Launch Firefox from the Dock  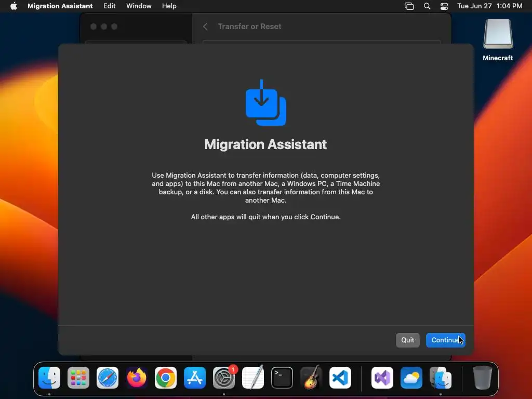coord(137,378)
